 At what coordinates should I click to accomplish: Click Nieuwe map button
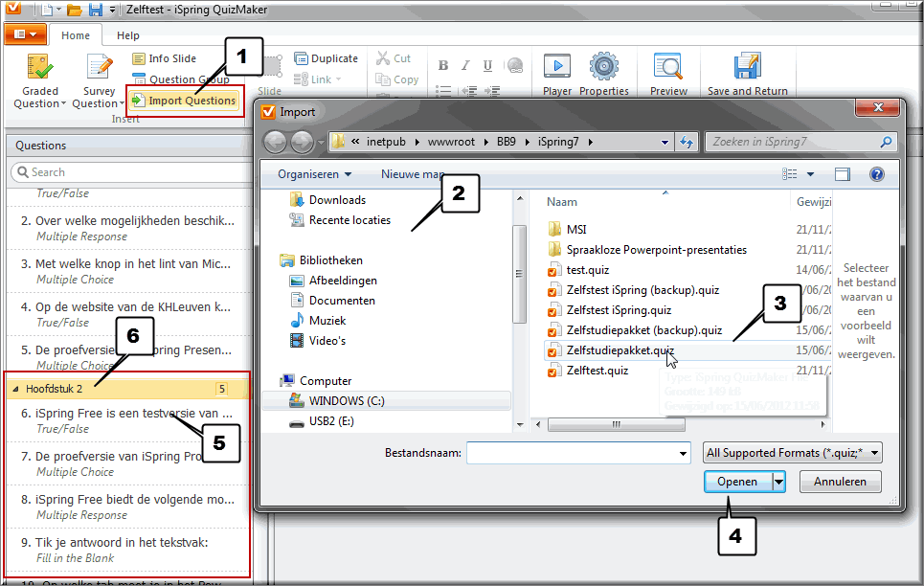click(x=413, y=174)
